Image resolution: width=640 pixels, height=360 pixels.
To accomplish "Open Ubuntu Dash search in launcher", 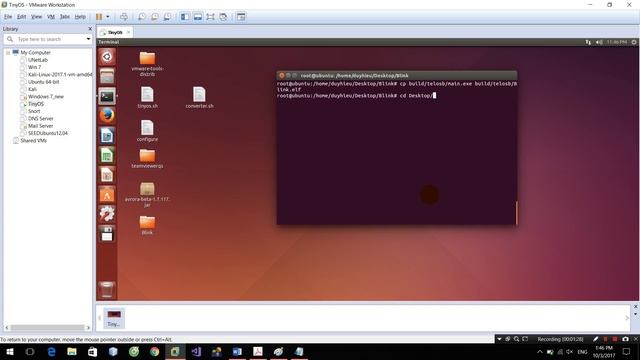I will [107, 57].
